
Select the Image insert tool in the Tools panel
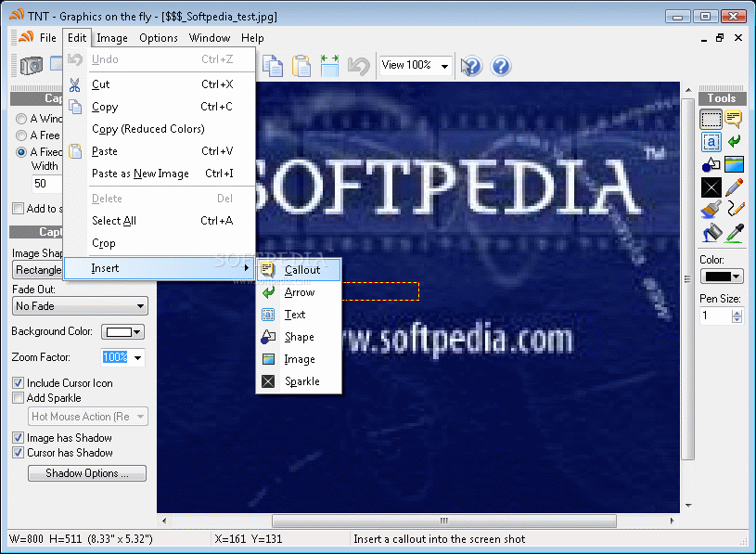tap(734, 164)
